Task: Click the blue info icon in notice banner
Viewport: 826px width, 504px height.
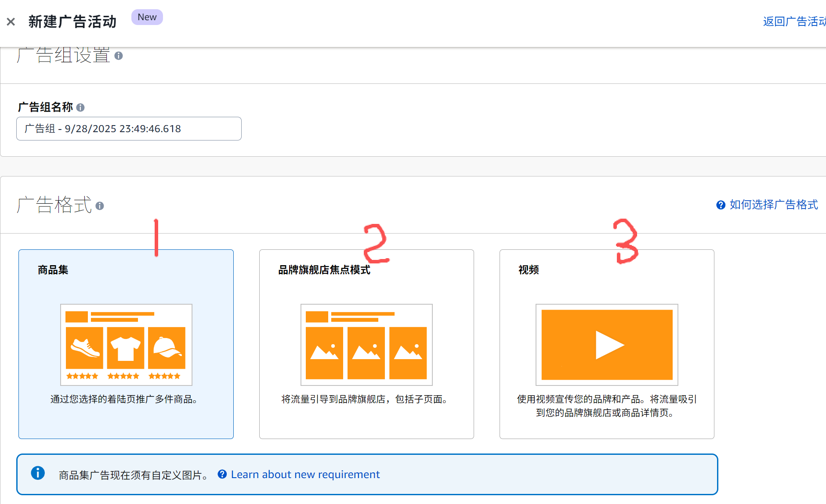Action: click(38, 473)
